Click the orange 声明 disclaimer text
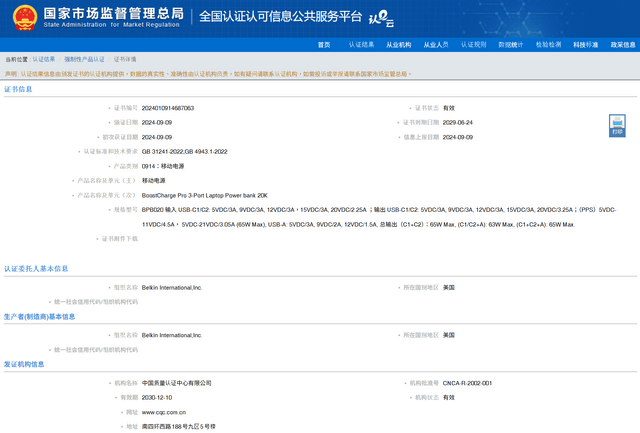This screenshot has width=640, height=433. [208, 74]
